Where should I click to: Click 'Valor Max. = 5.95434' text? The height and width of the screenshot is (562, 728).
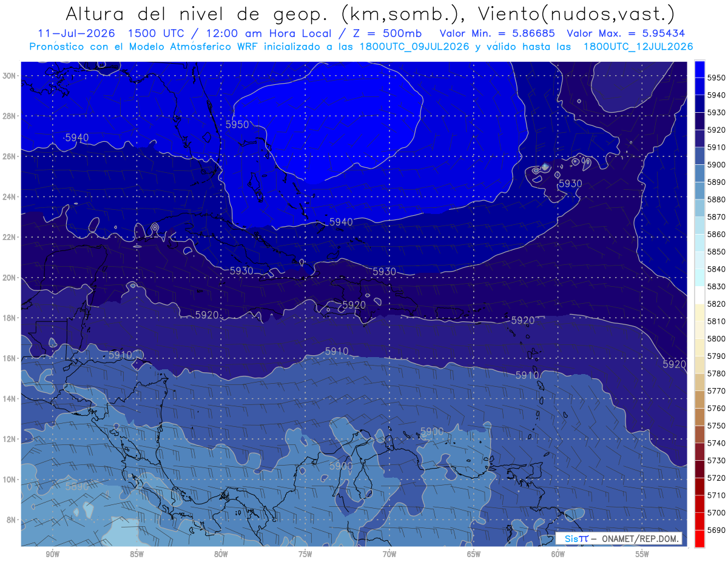click(627, 34)
